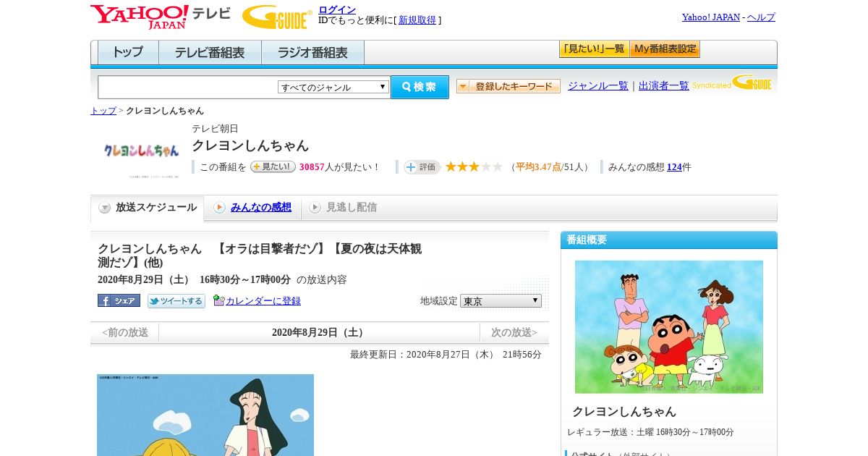Open the 124 impressions count link
Viewport: 868px width, 456px height.
pyautogui.click(x=674, y=167)
